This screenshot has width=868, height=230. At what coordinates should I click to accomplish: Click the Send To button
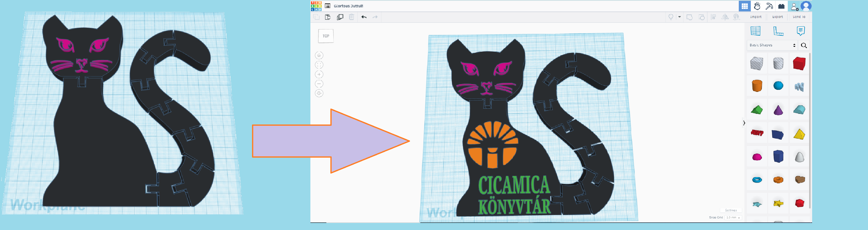point(799,17)
